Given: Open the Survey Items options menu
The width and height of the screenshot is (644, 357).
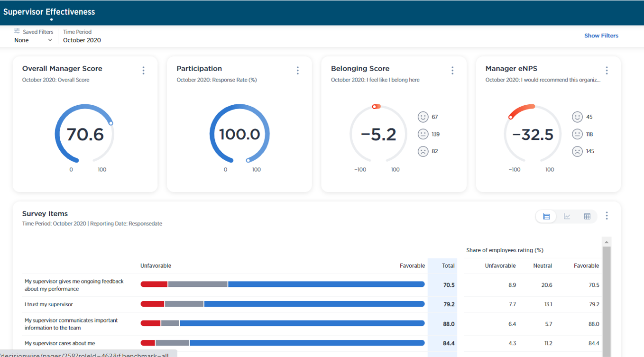Looking at the screenshot, I should (607, 216).
